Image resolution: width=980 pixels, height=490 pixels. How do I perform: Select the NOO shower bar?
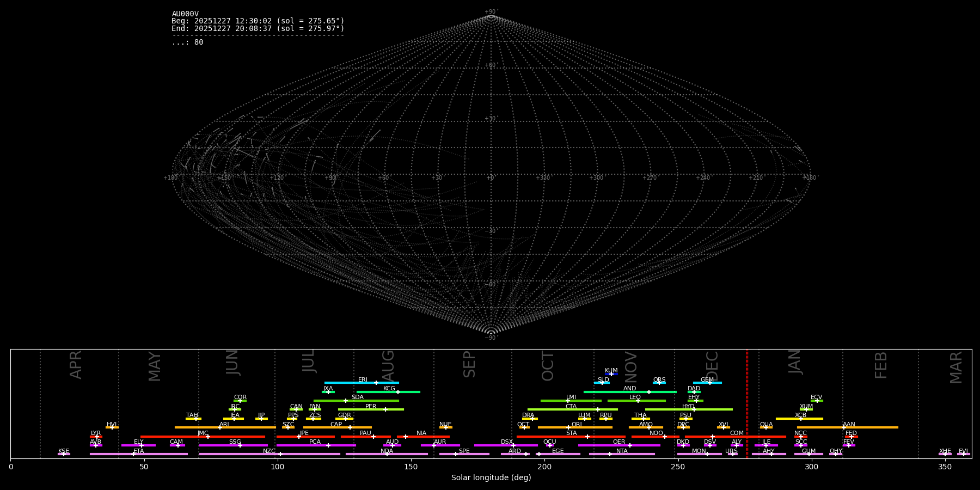click(x=656, y=437)
